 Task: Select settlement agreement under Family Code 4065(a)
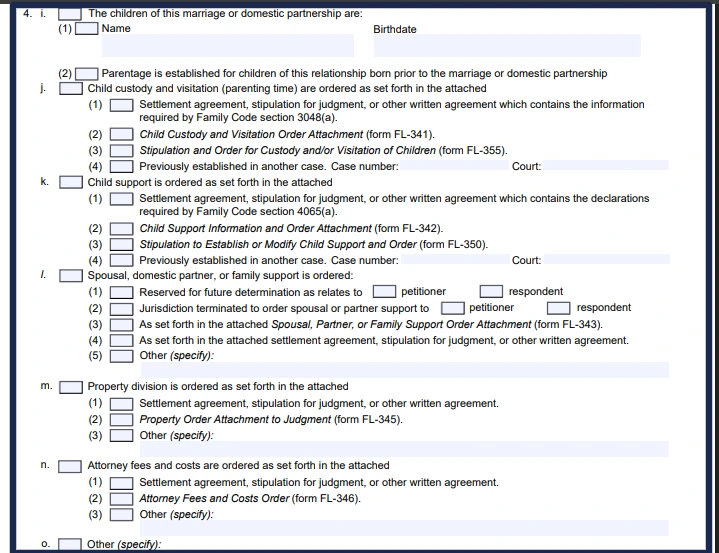[122, 199]
